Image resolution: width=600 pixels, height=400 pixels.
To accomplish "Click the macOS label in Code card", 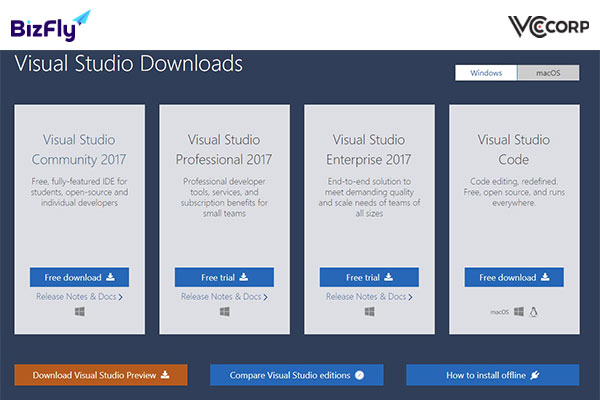I will [499, 312].
